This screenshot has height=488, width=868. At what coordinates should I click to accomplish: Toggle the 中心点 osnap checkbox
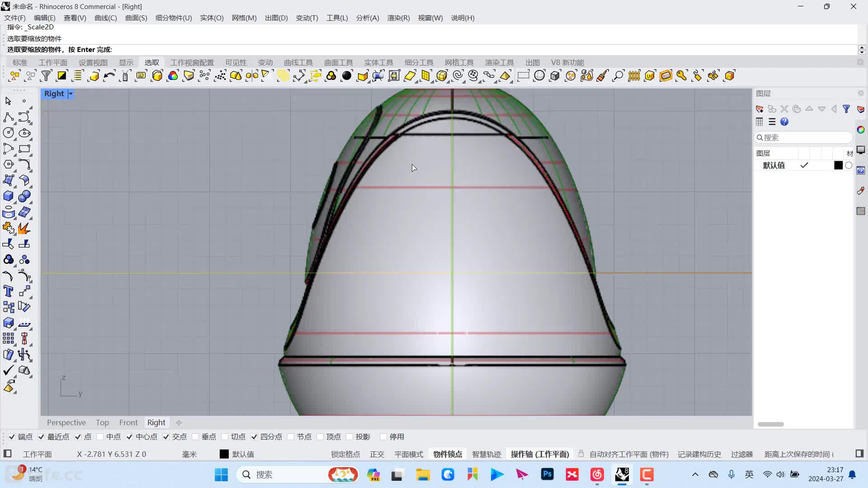(129, 436)
